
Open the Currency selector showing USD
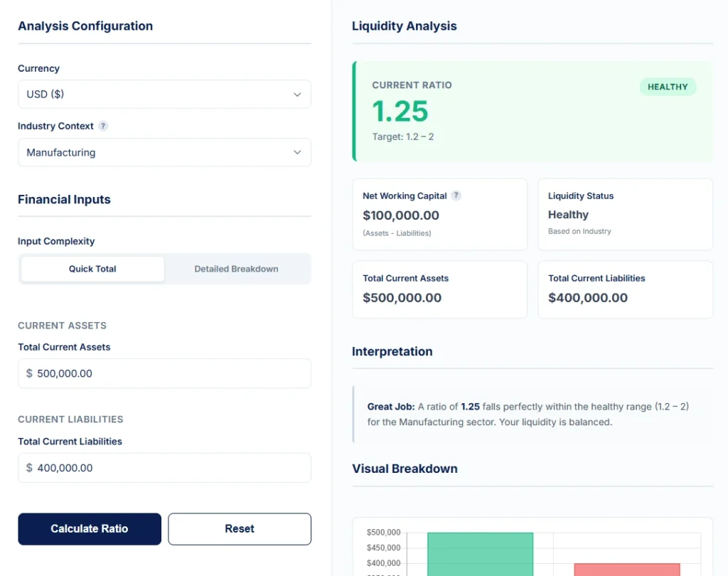coord(164,94)
